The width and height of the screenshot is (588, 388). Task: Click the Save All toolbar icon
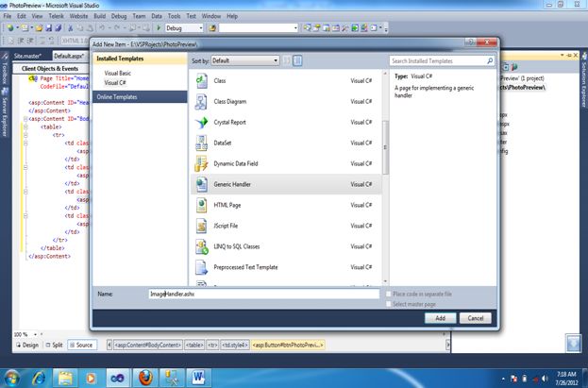59,28
